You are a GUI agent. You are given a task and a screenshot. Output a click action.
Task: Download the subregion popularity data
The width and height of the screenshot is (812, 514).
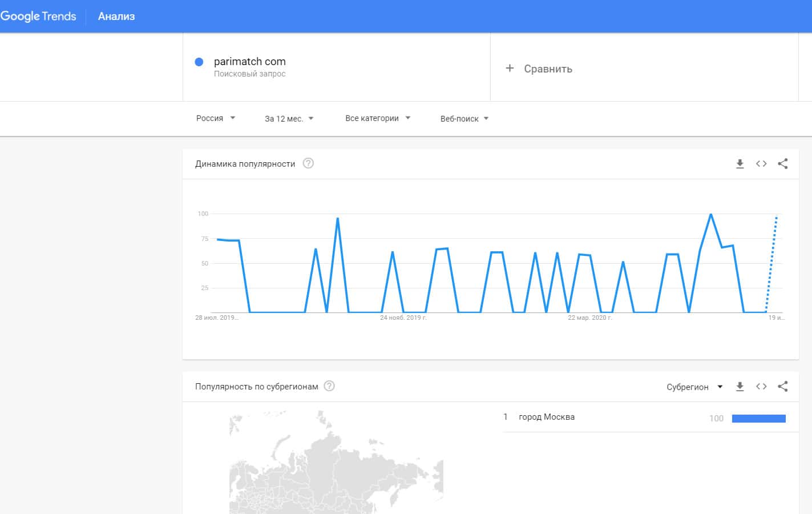[740, 387]
